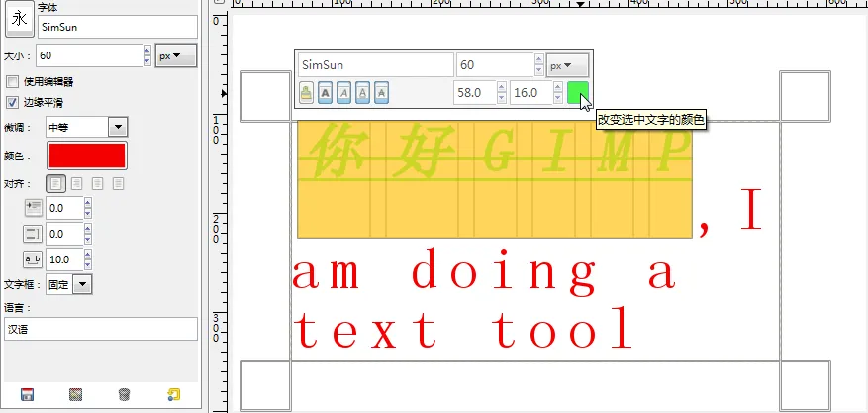
Task: Decrease font size in the left panel
Action: click(147, 60)
